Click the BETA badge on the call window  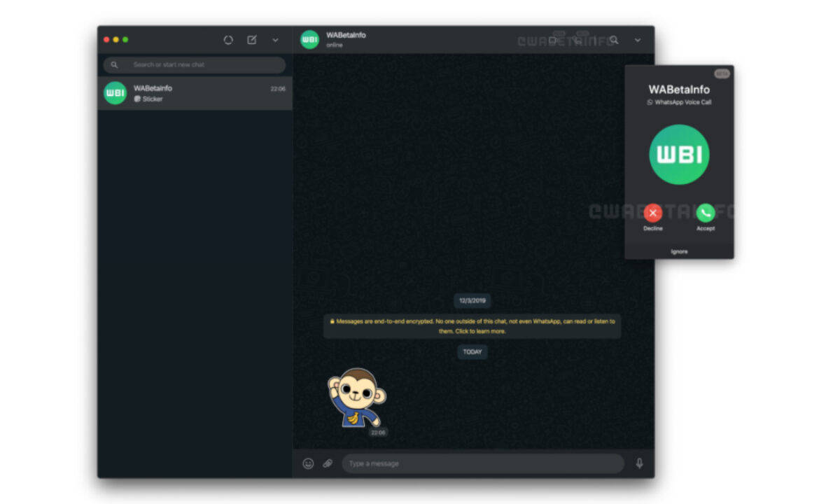point(722,72)
